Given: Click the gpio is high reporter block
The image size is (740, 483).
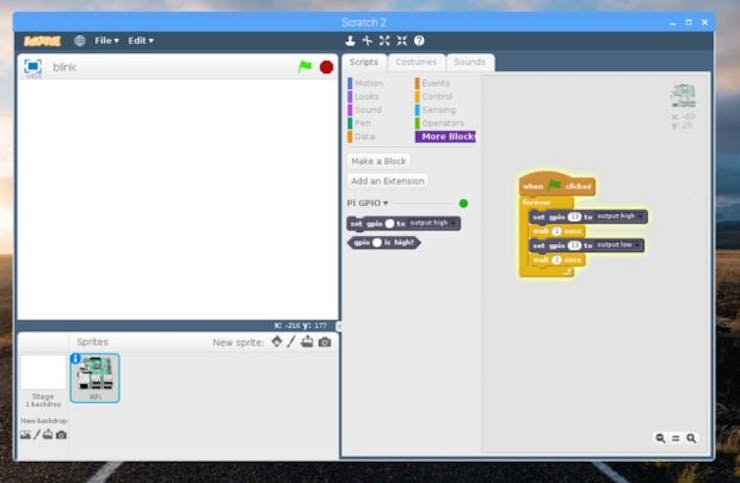Looking at the screenshot, I should (x=384, y=242).
